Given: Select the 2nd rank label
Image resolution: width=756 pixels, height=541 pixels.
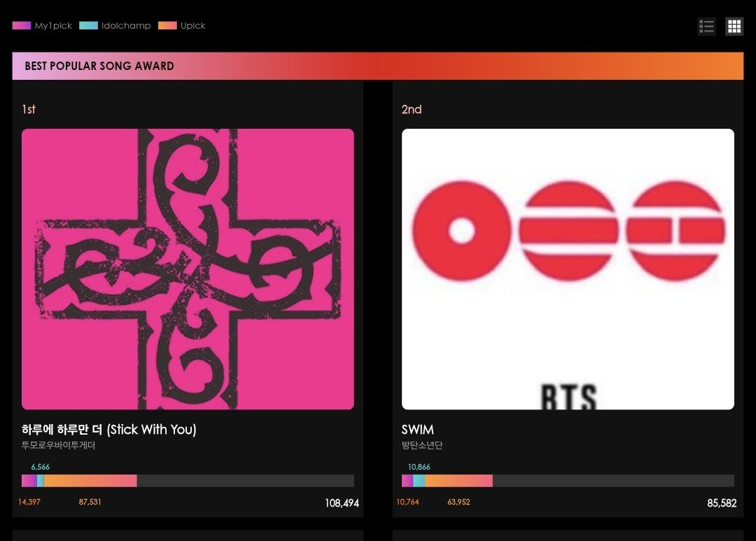Looking at the screenshot, I should tap(412, 109).
